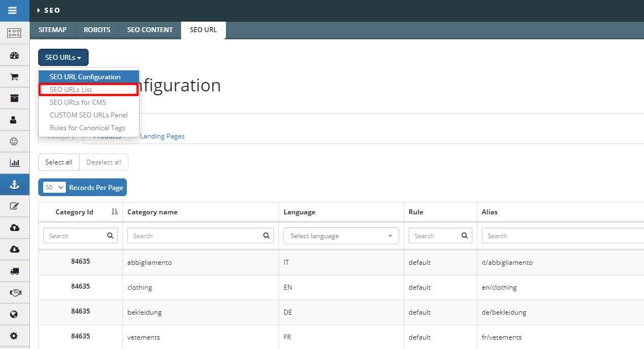The image size is (644, 349).
Task: Select Rules for Canonical Tags
Action: click(89, 128)
